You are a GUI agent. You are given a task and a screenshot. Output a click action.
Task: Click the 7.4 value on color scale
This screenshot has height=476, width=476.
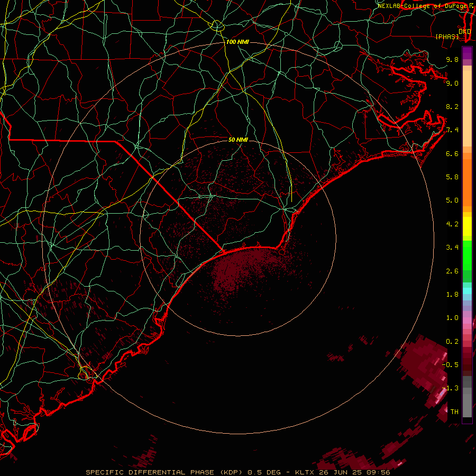pos(452,130)
